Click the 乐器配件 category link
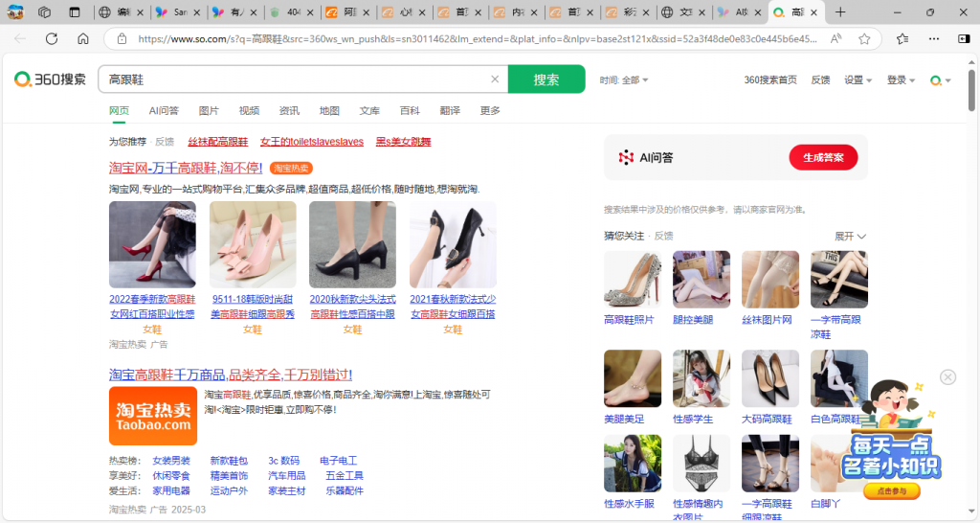This screenshot has height=523, width=980. (345, 491)
